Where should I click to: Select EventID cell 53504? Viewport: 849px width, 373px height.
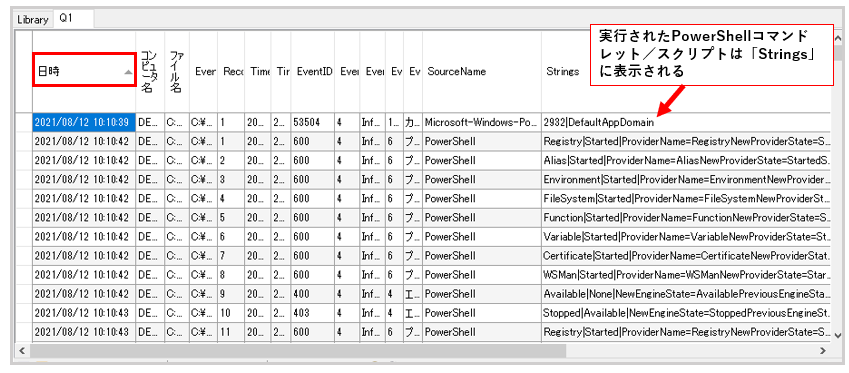312,122
